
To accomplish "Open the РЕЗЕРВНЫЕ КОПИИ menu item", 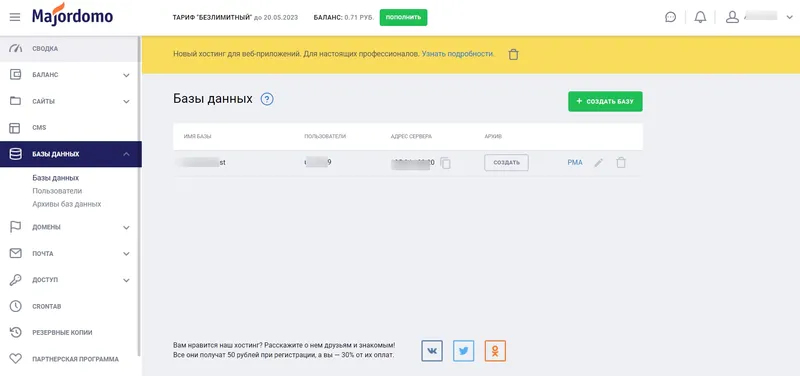I will pos(69,333).
